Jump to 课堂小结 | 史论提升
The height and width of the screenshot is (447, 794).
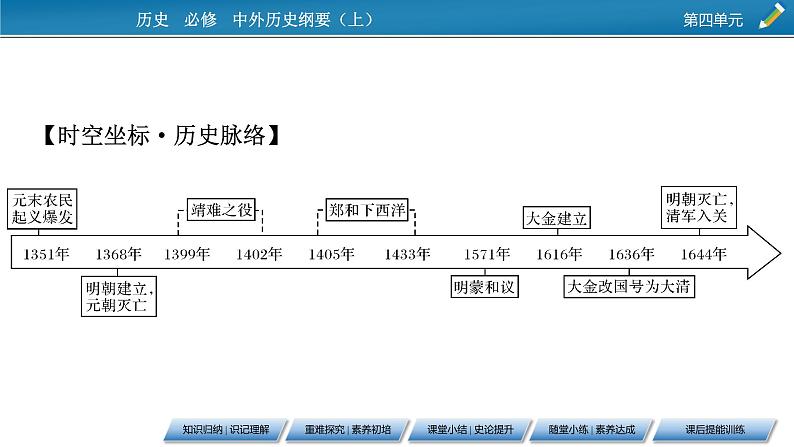[464, 428]
